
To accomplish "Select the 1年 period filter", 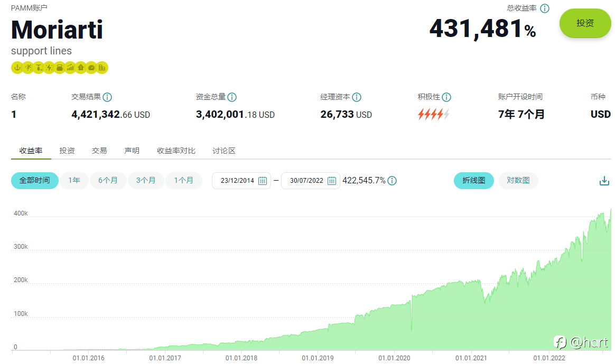I will (74, 181).
